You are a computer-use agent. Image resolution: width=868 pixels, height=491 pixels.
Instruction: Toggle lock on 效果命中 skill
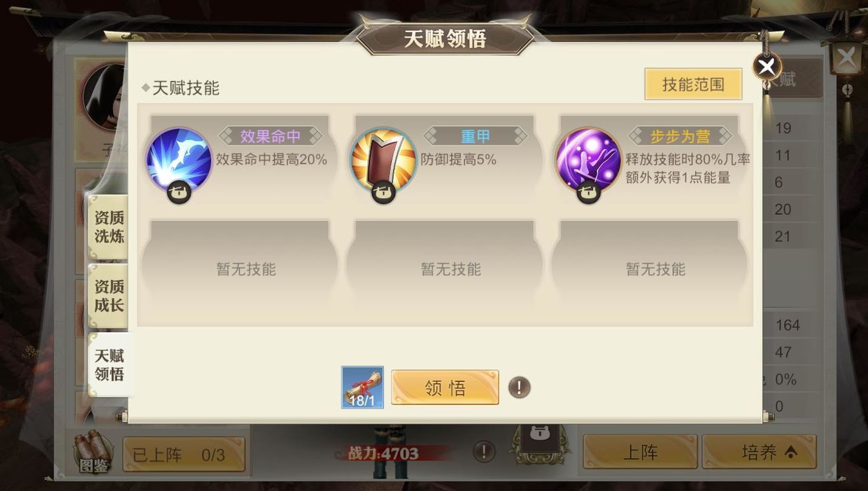[x=179, y=192]
